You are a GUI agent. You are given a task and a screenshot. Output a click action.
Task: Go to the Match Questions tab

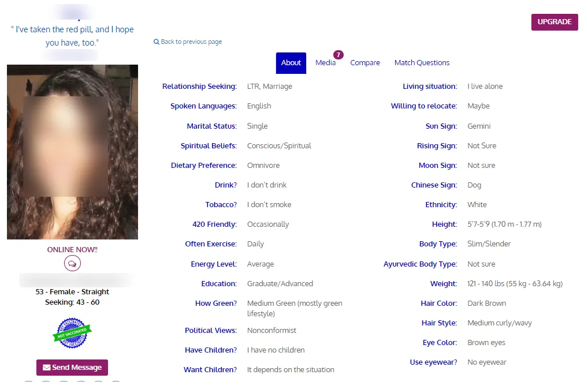(x=422, y=63)
